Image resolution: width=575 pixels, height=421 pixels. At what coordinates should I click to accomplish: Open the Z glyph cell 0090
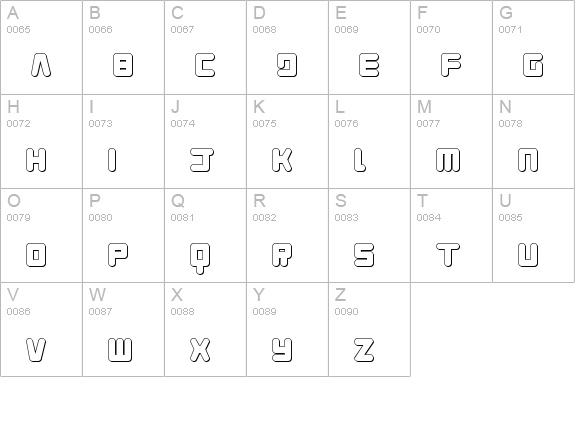coord(369,329)
